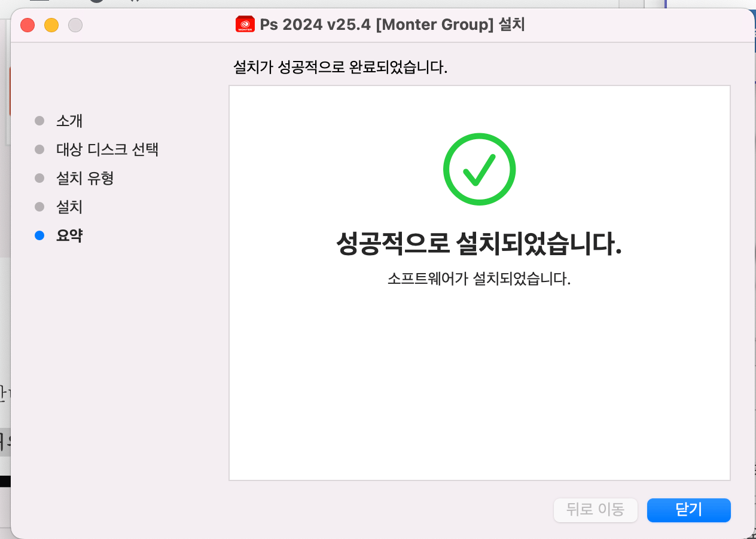This screenshot has width=756, height=539.
Task: Click the 닫기 button to close installer
Action: coord(688,510)
